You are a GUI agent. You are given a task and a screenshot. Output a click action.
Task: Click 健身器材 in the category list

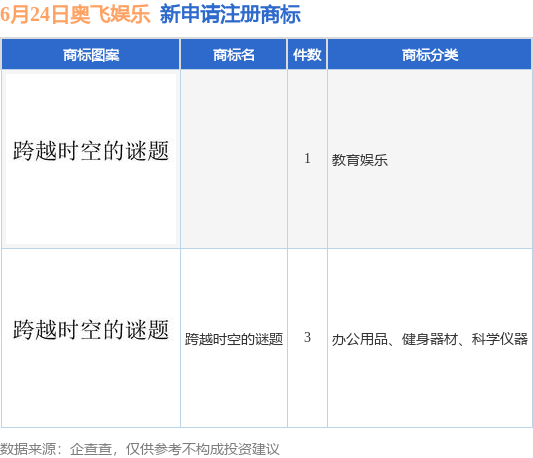click(x=430, y=339)
